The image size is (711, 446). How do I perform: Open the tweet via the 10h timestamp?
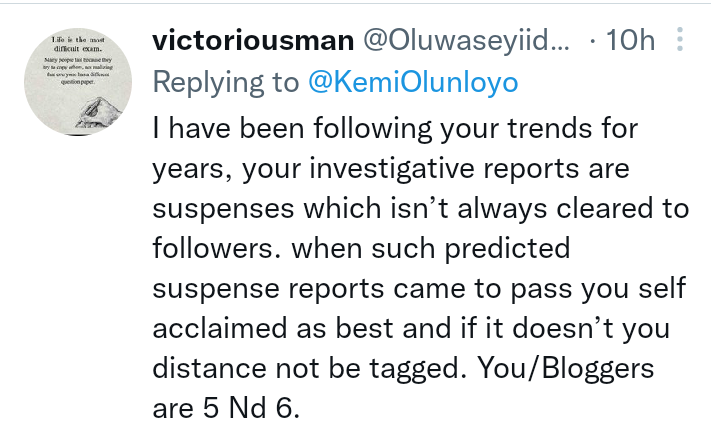click(632, 40)
